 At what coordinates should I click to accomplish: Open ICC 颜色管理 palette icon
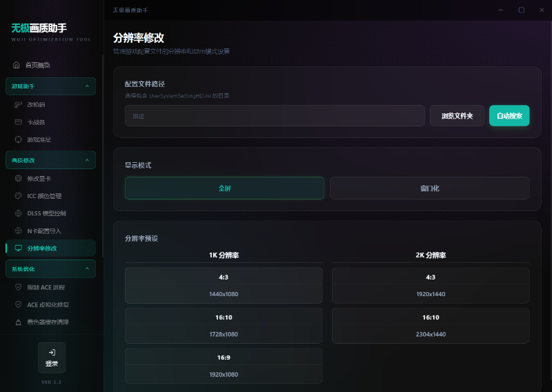(19, 196)
